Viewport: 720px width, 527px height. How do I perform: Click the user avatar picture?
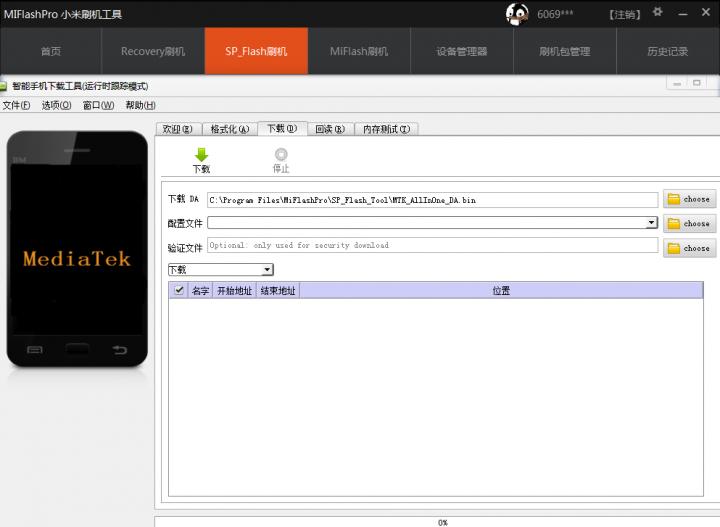[517, 14]
